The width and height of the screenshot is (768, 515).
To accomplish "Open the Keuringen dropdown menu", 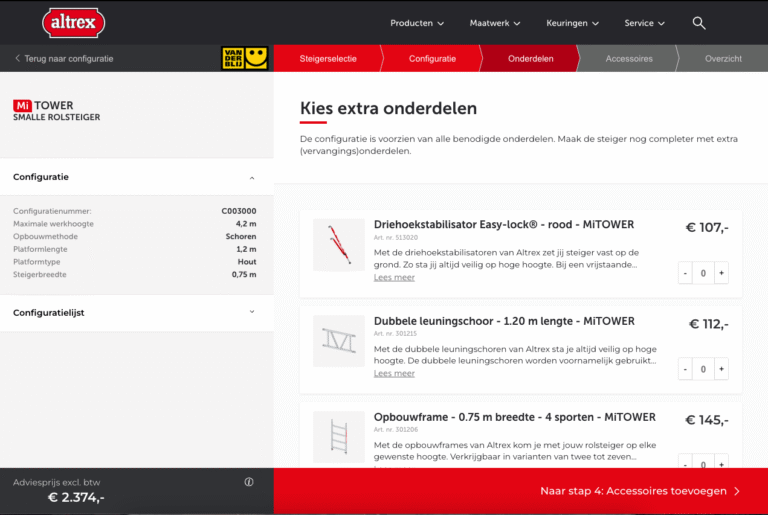I will (572, 23).
